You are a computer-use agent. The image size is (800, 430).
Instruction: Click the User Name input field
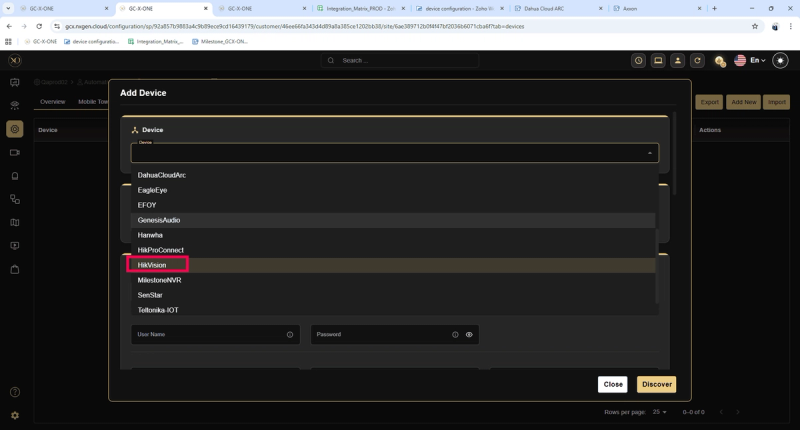pyautogui.click(x=215, y=335)
